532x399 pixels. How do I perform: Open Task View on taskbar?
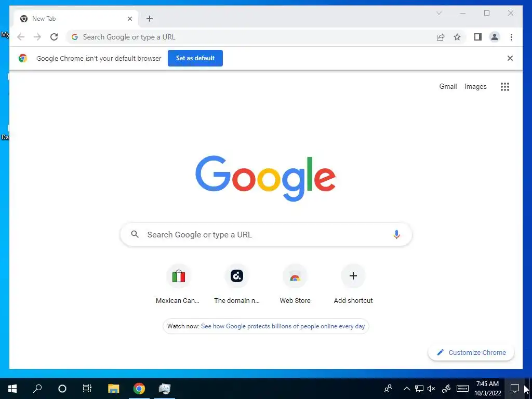87,389
